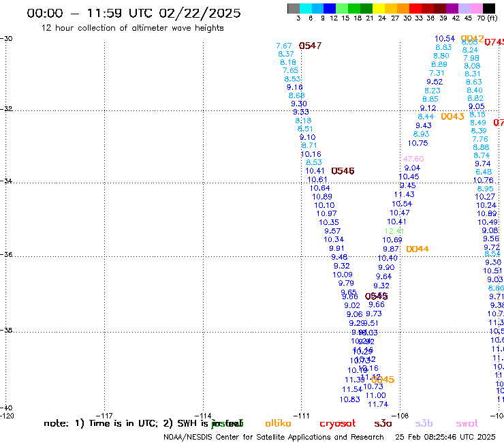Click the -117 longitude axis label

click(104, 416)
